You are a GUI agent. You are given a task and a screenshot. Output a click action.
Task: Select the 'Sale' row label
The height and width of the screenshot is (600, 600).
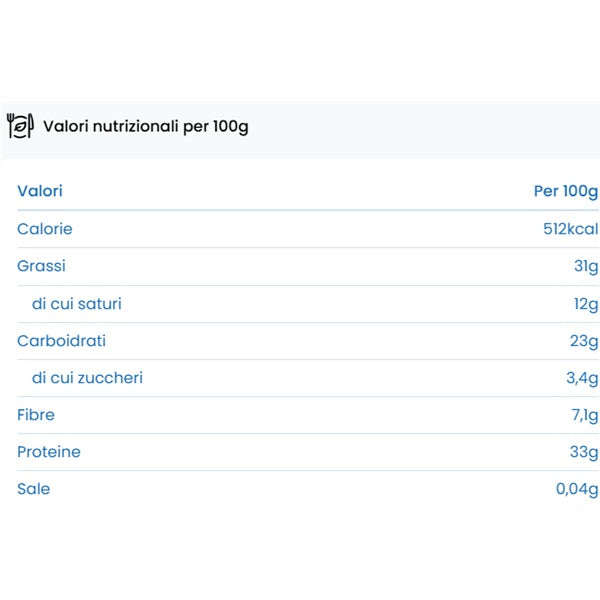33,489
